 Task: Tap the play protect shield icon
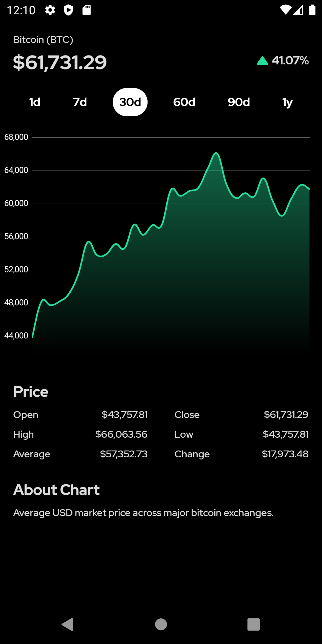point(68,10)
